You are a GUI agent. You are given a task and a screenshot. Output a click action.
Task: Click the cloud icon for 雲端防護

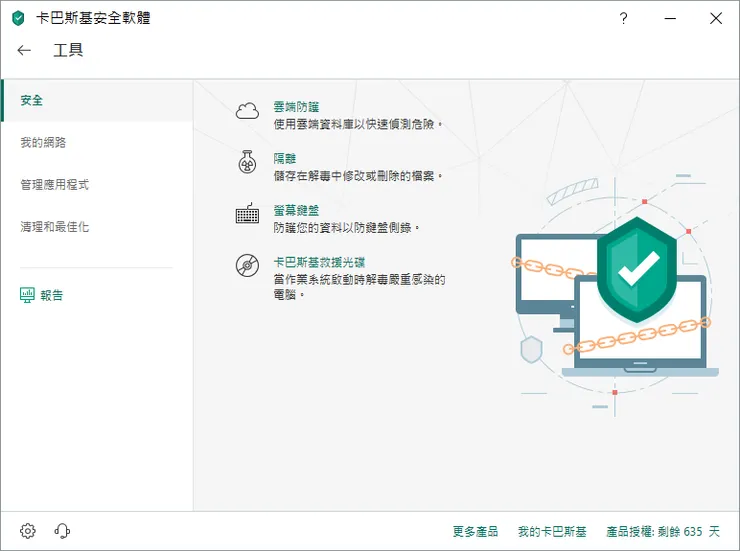click(247, 111)
